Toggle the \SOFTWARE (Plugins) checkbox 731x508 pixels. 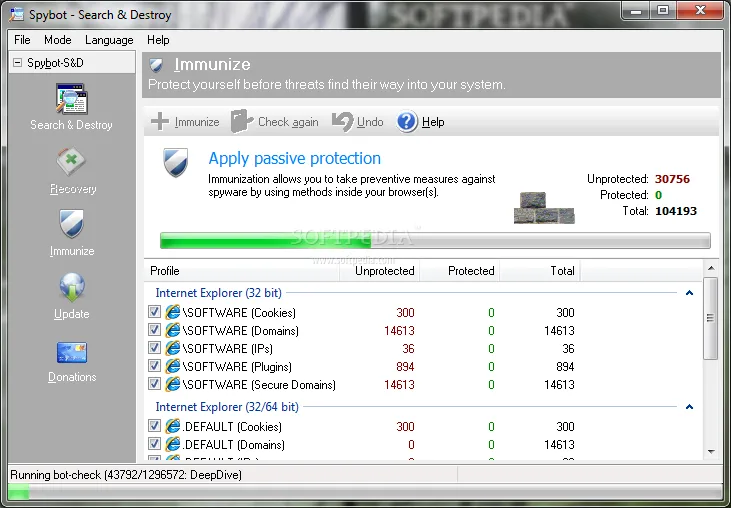(154, 366)
